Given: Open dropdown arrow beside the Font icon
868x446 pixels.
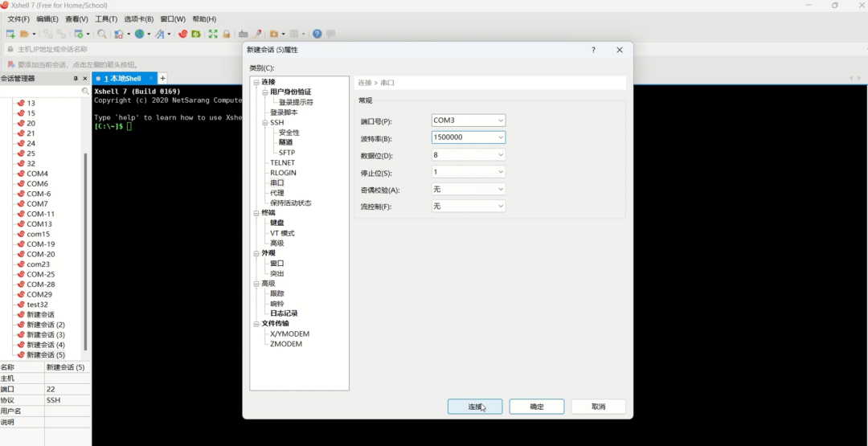Looking at the screenshot, I should point(169,34).
